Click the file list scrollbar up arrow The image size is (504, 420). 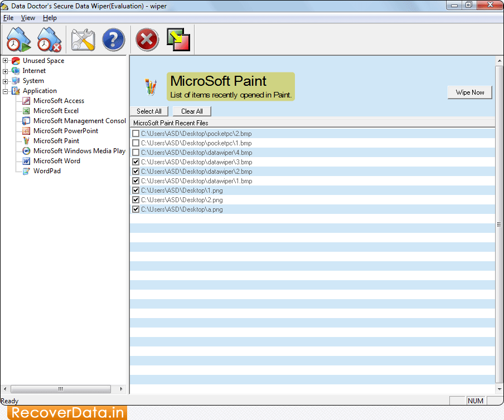pos(499,61)
